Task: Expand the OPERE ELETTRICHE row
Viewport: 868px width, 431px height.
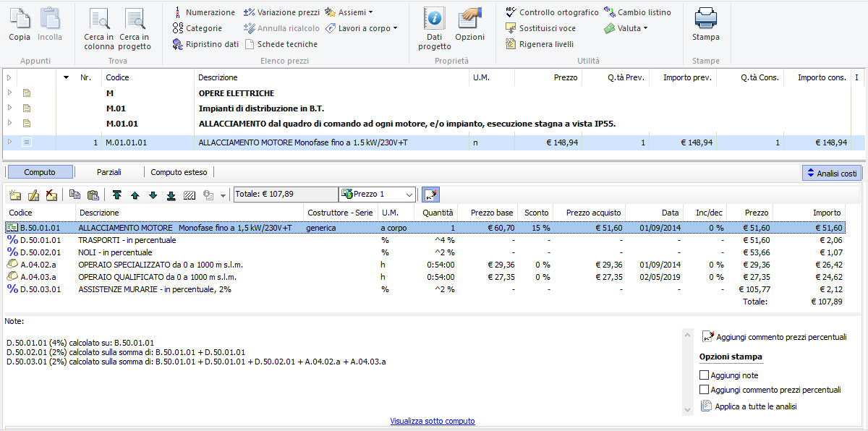Action: click(9, 93)
